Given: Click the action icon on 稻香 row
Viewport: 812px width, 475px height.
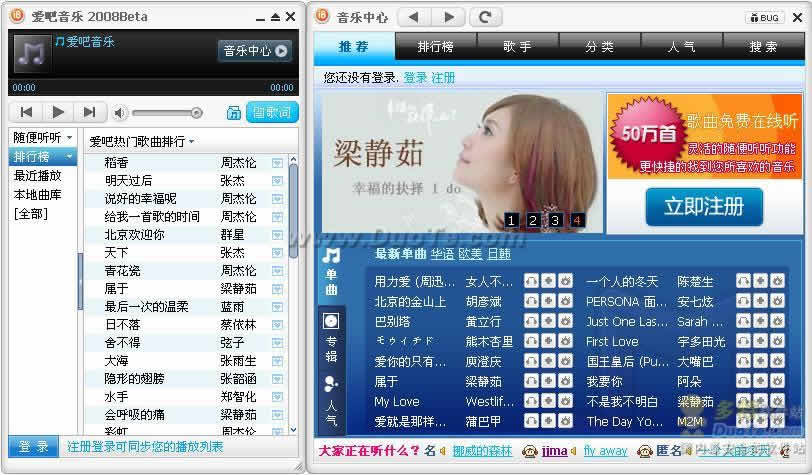Looking at the screenshot, I should pos(278,163).
